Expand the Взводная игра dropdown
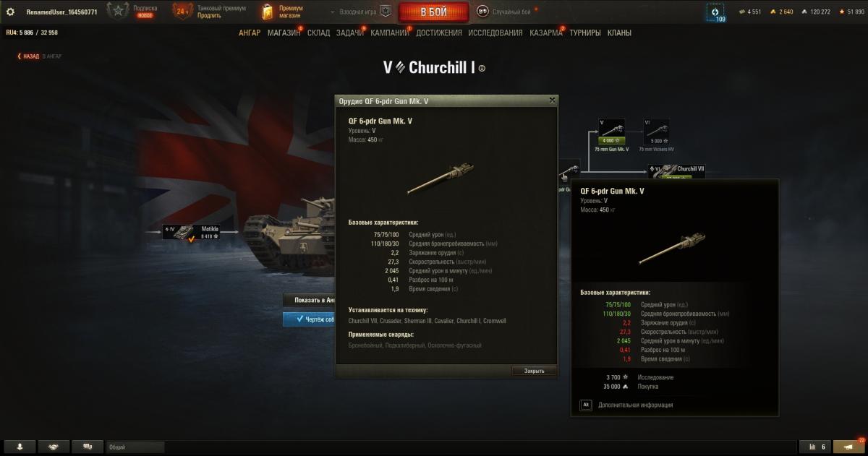Image resolution: width=868 pixels, height=456 pixels. click(352, 12)
